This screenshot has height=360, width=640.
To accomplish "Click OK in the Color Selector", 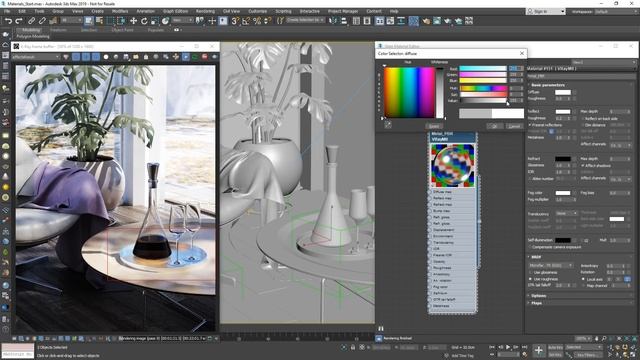I will coord(494,126).
